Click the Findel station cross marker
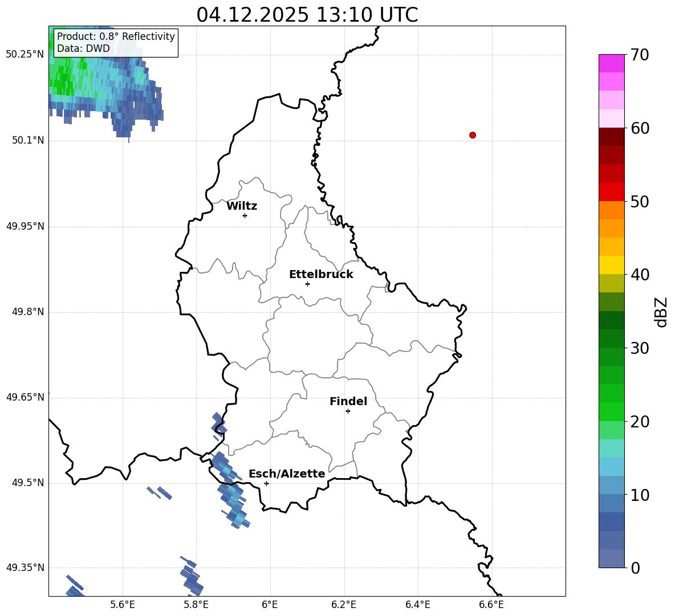The height and width of the screenshot is (616, 675). click(x=348, y=411)
